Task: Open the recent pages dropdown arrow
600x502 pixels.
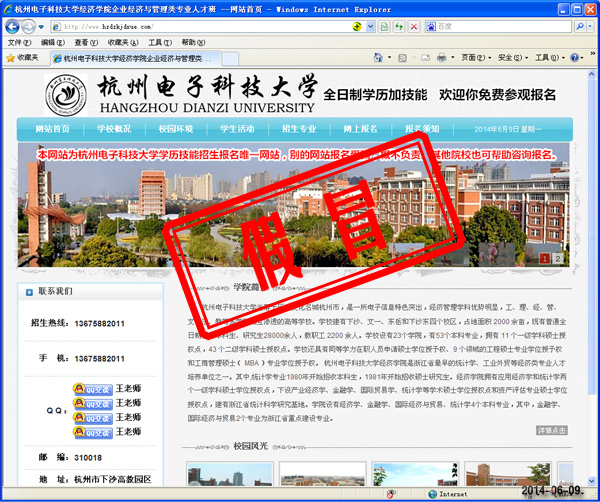Action: coord(41,27)
